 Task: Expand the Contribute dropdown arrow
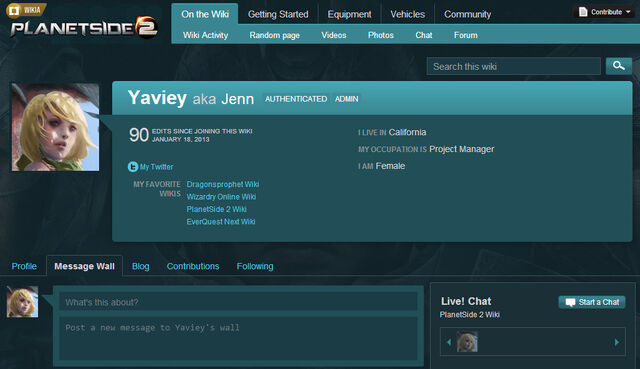(628, 12)
